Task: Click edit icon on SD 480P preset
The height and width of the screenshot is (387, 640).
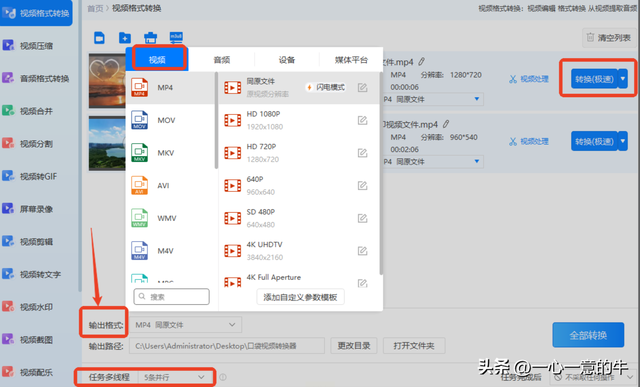Action: point(362,218)
